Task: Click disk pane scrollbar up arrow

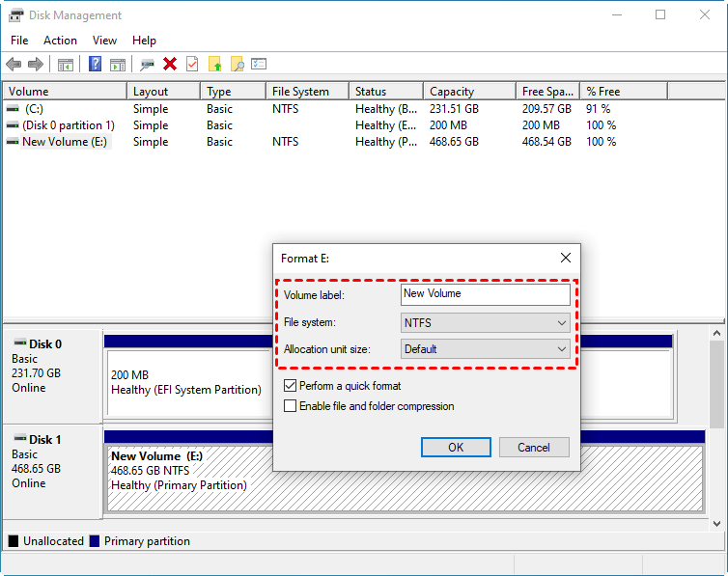Action: (x=716, y=333)
